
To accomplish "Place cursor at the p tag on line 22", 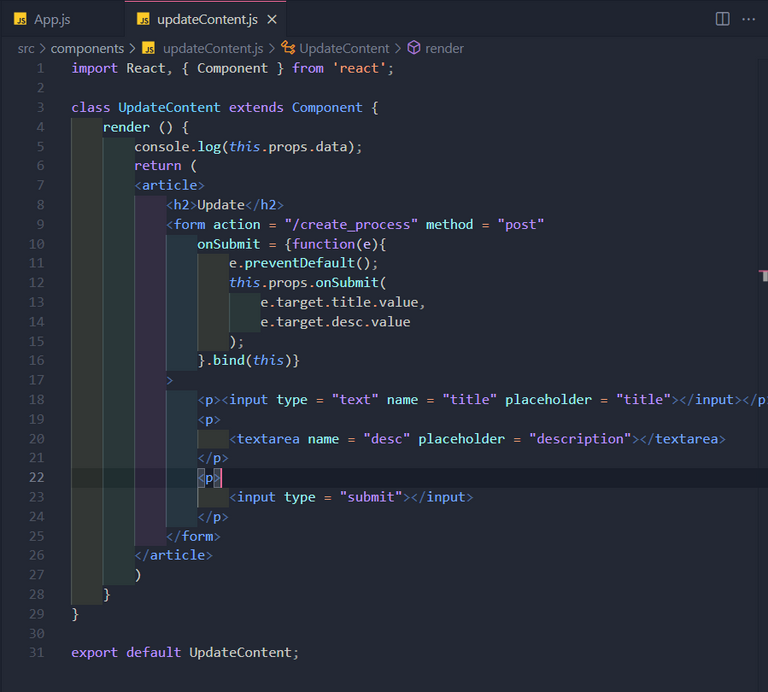I will click(x=209, y=477).
